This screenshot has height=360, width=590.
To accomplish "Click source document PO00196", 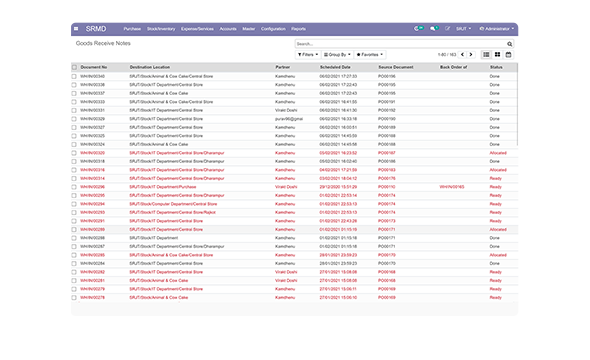I will (x=387, y=76).
